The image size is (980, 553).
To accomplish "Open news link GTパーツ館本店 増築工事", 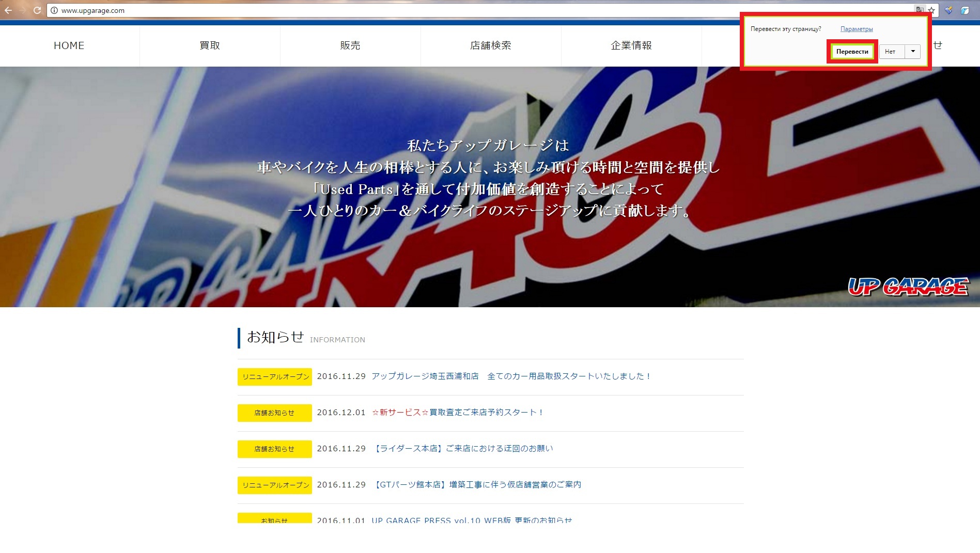I will pos(476,485).
